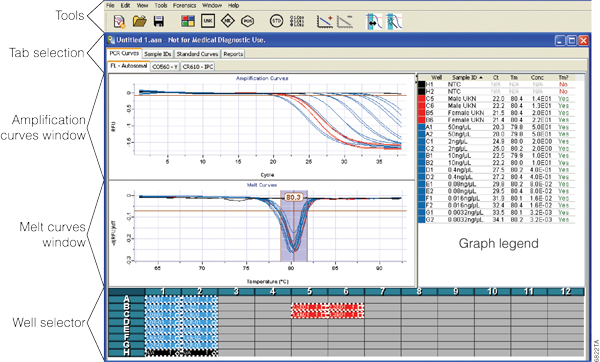Select the B2 10ng/µL legend row
Screen dimensions: 600x362
point(496,163)
